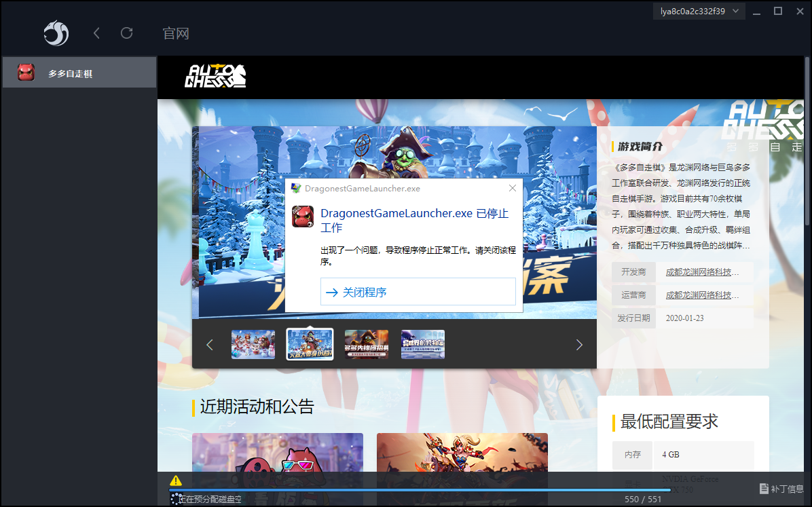This screenshot has height=507, width=812.
Task: Click the 550 / 551 progress counter
Action: pyautogui.click(x=643, y=500)
